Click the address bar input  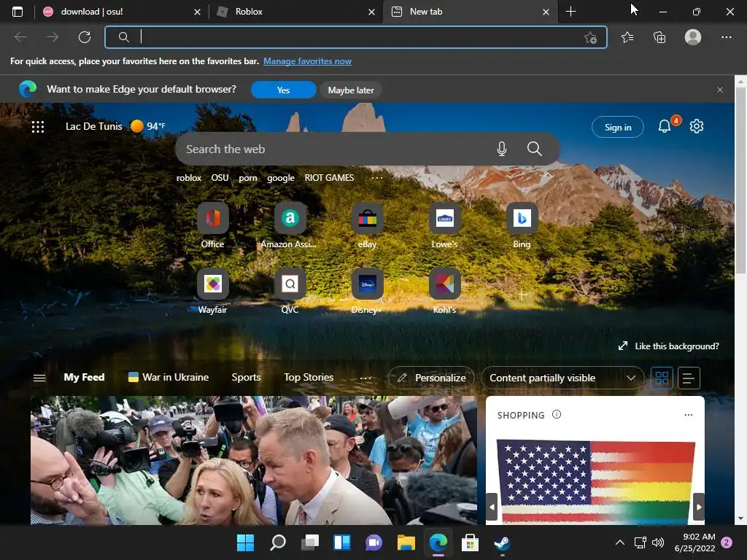click(356, 37)
